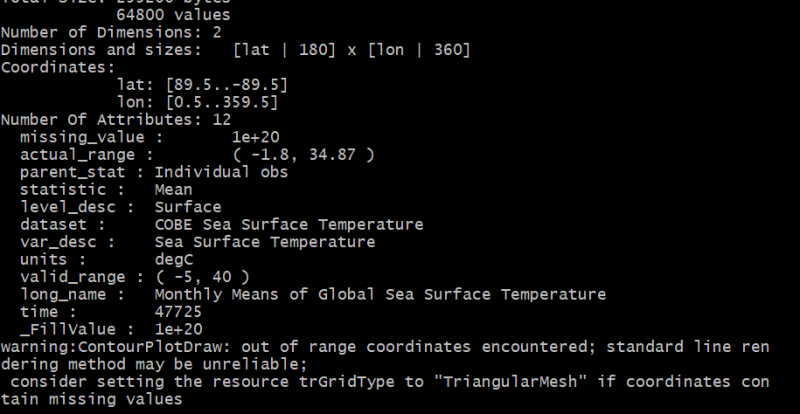Click the units "degC" value
Image resolution: width=800 pixels, height=414 pixels.
174,259
